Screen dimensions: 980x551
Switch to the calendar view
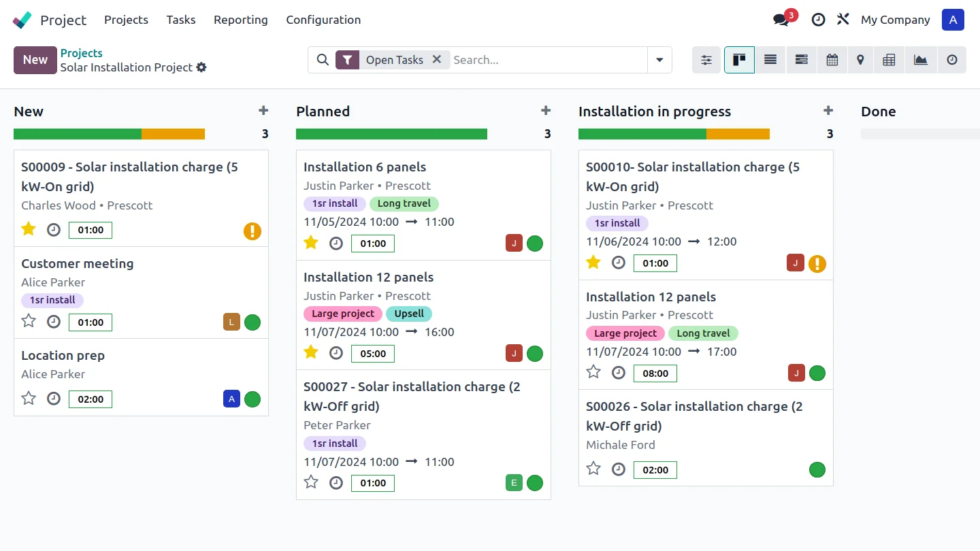pos(832,60)
